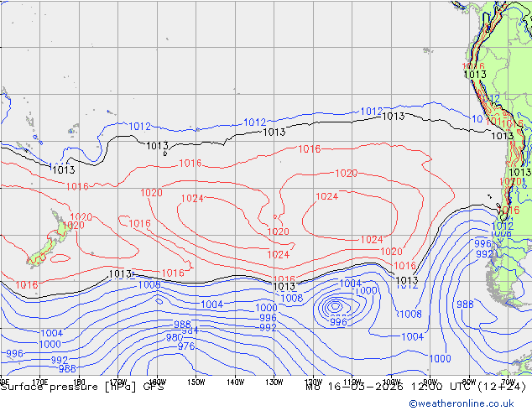Click the 976 isobar label
This screenshot has width=532, height=411.
point(186,346)
